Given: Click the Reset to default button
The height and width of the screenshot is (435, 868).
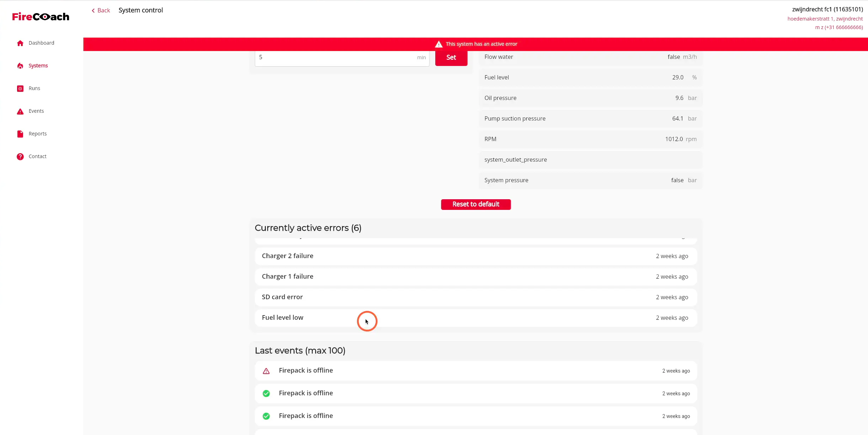Looking at the screenshot, I should coord(476,204).
